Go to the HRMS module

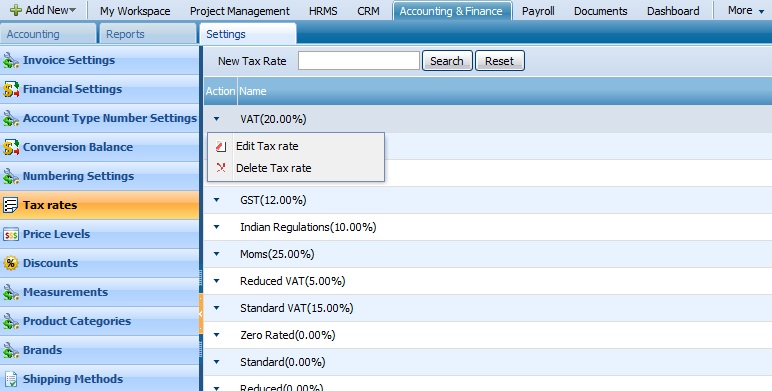click(323, 11)
